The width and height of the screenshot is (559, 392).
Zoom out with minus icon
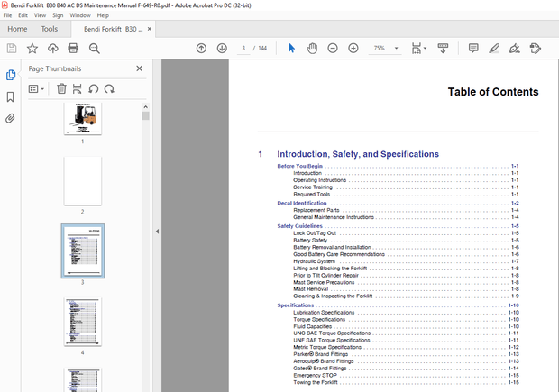(333, 48)
